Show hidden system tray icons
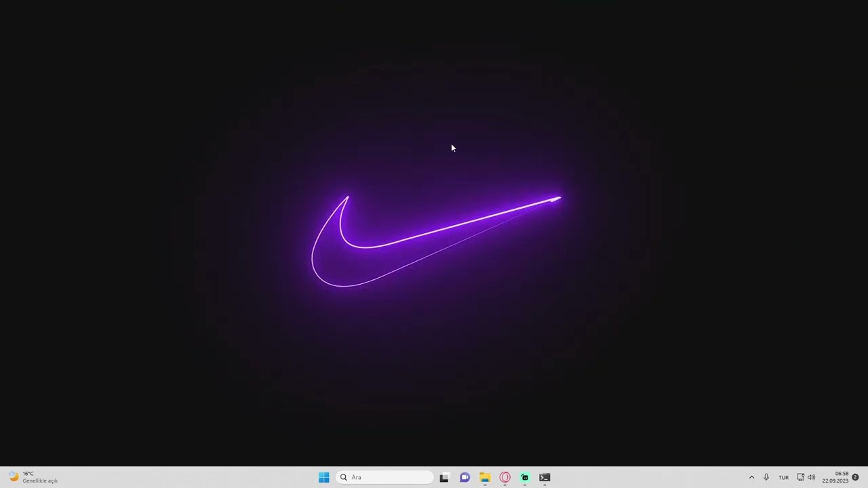The height and width of the screenshot is (488, 868). 751,477
